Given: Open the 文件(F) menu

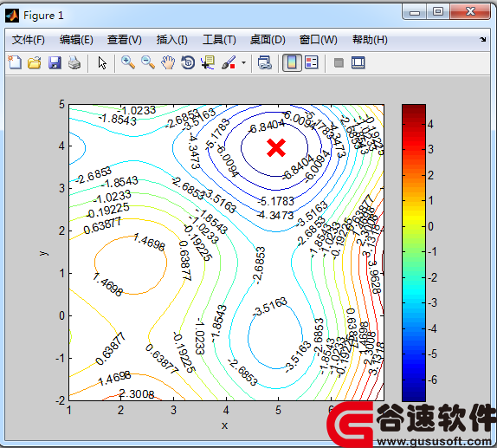Looking at the screenshot, I should 29,40.
